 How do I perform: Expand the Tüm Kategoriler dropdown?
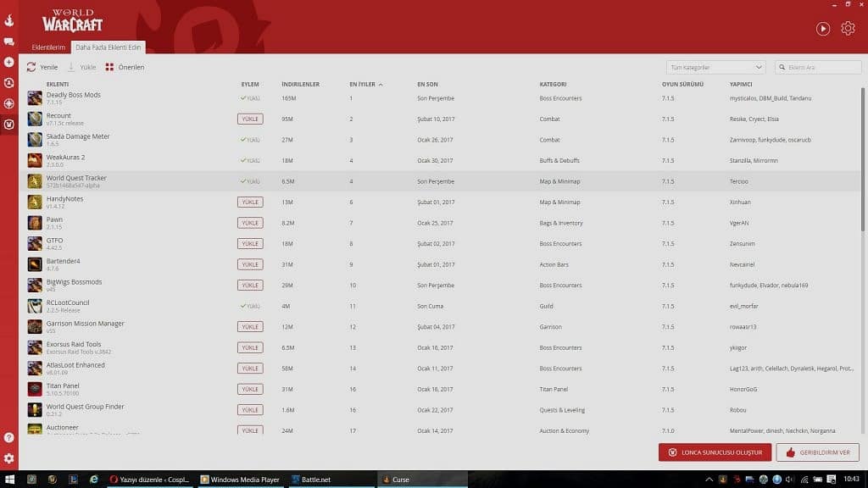coord(716,67)
